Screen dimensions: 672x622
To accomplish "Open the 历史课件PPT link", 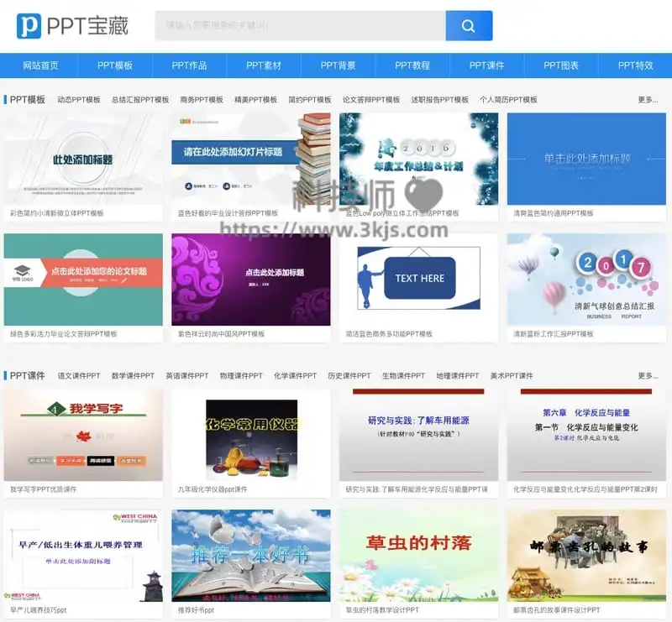I will tap(349, 376).
